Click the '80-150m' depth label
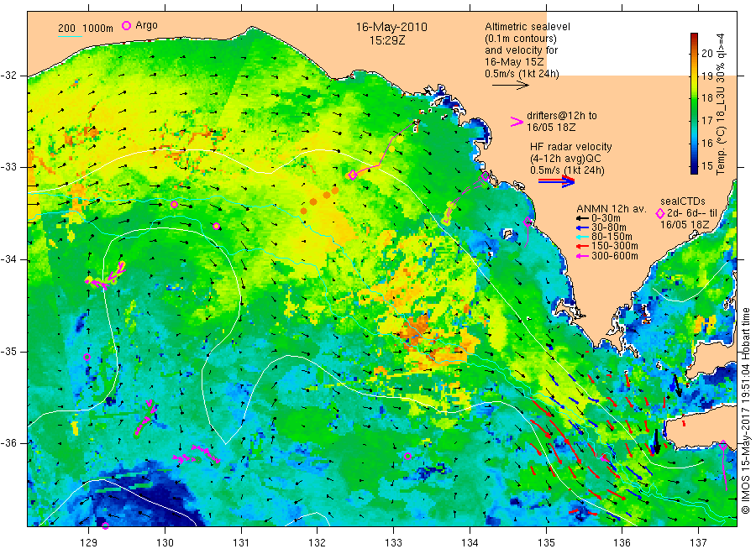The height and width of the screenshot is (554, 756). [x=612, y=237]
